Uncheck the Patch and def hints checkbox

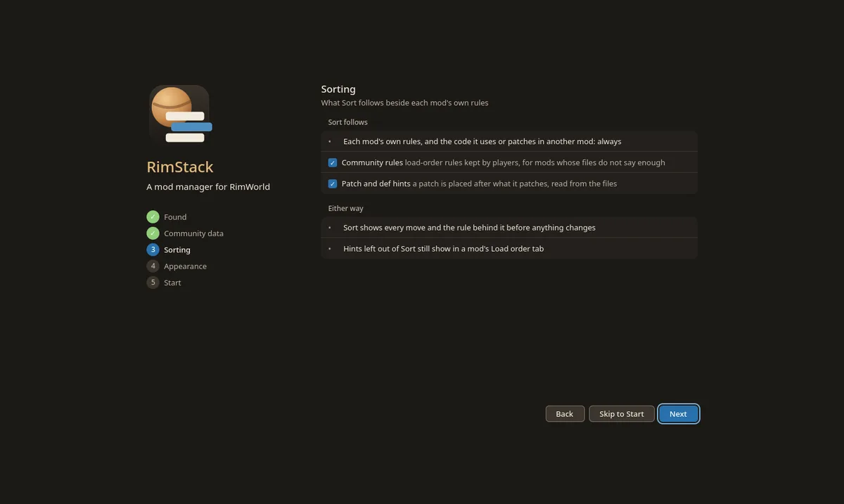(333, 183)
